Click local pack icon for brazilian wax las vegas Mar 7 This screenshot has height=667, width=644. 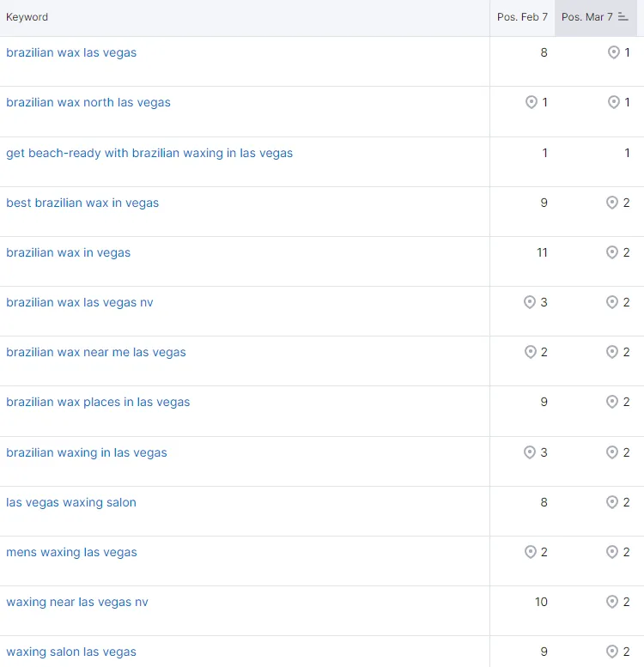pos(613,52)
